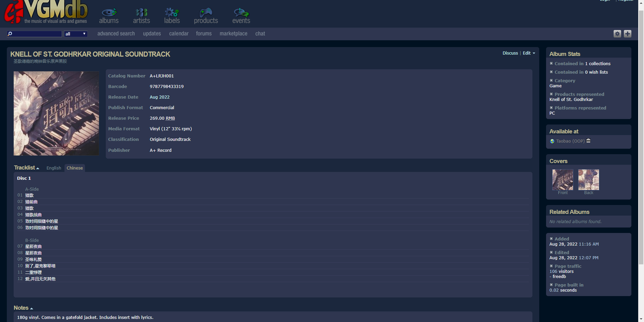Image resolution: width=644 pixels, height=322 pixels.
Task: Click the plus add icon
Action: [x=628, y=34]
